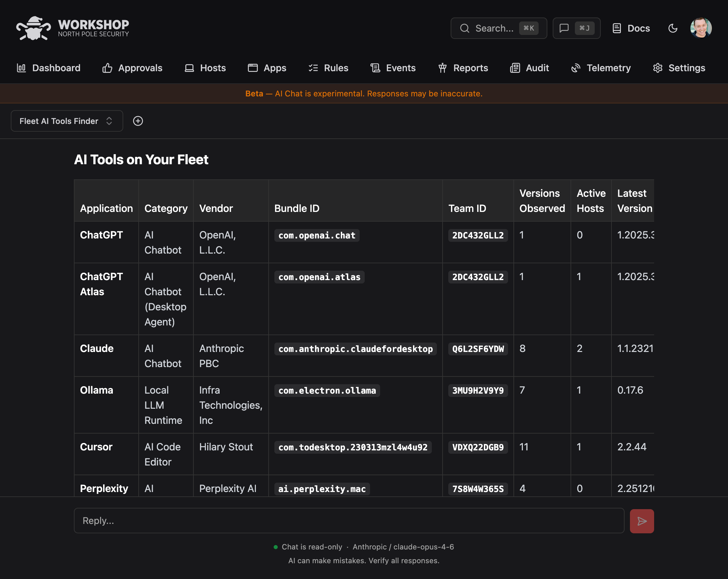Click the Workshop North Pole Security logo
This screenshot has width=728, height=579.
point(73,28)
